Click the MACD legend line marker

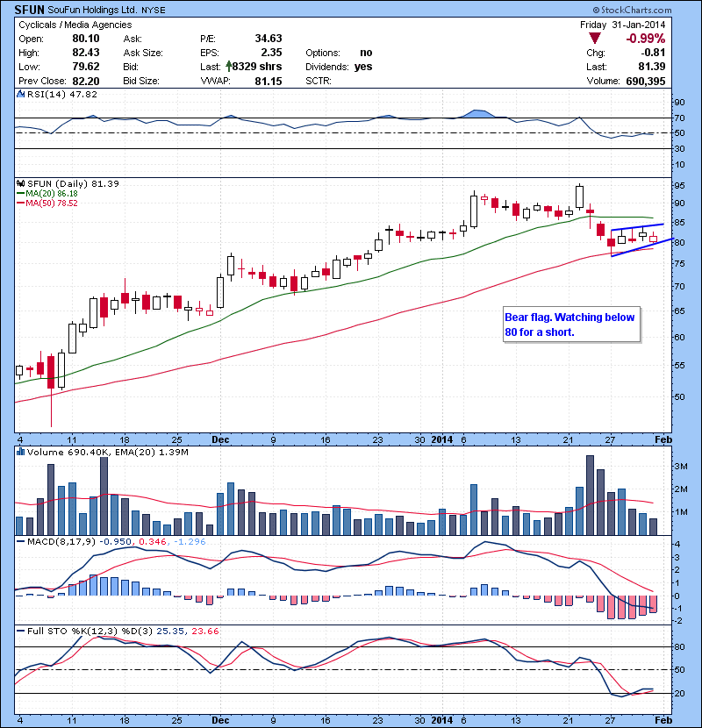[21, 542]
